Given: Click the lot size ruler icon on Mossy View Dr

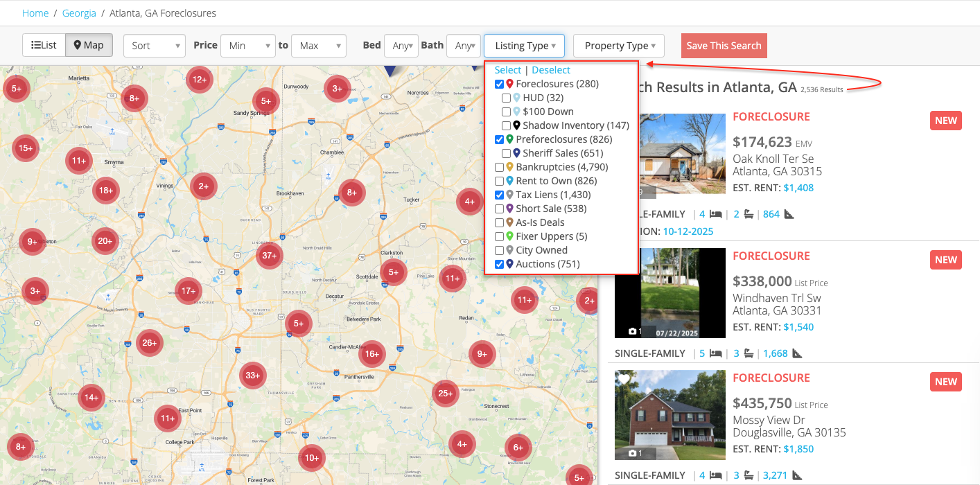Looking at the screenshot, I should click(796, 475).
